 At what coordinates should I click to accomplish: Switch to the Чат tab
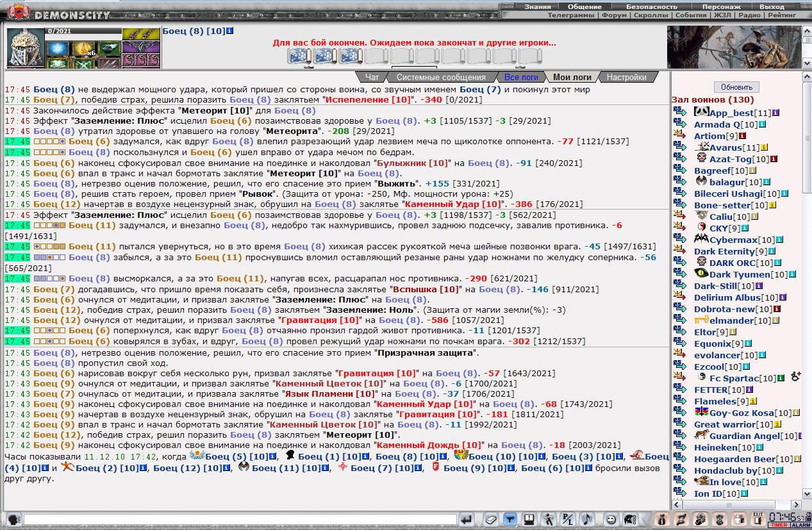coord(372,77)
